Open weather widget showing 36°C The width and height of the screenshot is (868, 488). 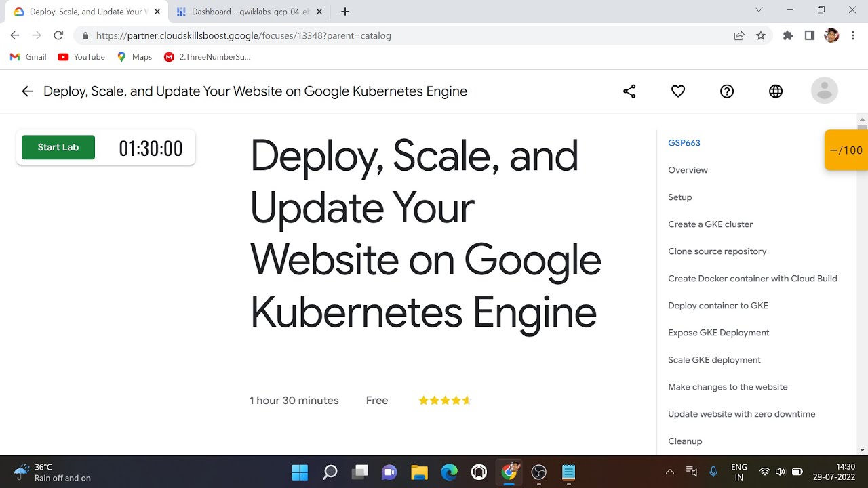52,472
